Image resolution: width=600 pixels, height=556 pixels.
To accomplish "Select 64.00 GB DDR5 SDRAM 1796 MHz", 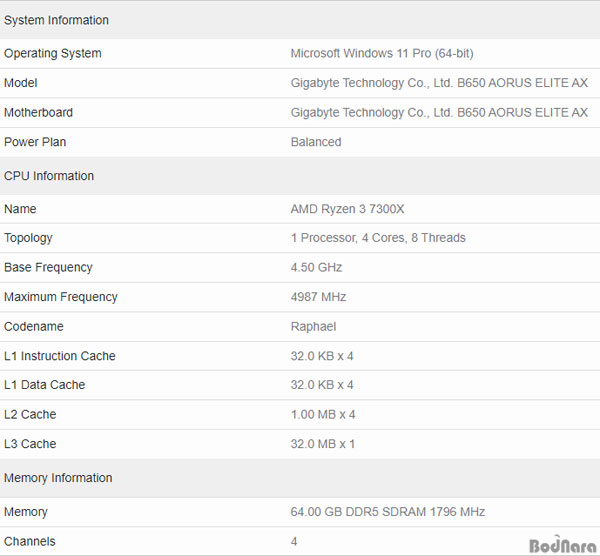I will point(388,512).
